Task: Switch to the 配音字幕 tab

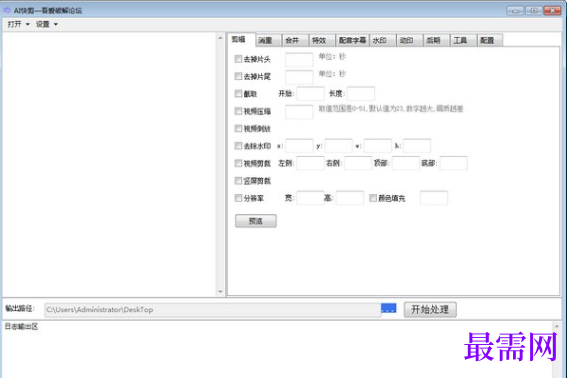Action: click(x=352, y=40)
